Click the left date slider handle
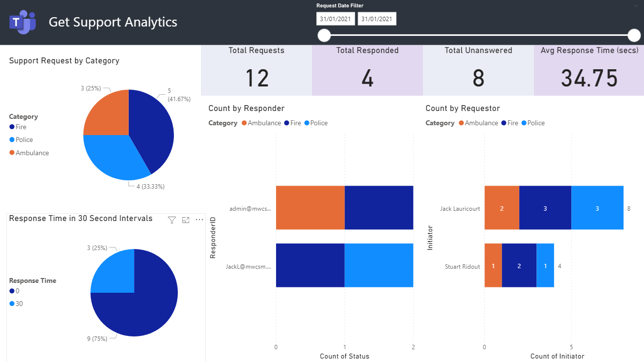The height and width of the screenshot is (362, 644). pos(324,35)
